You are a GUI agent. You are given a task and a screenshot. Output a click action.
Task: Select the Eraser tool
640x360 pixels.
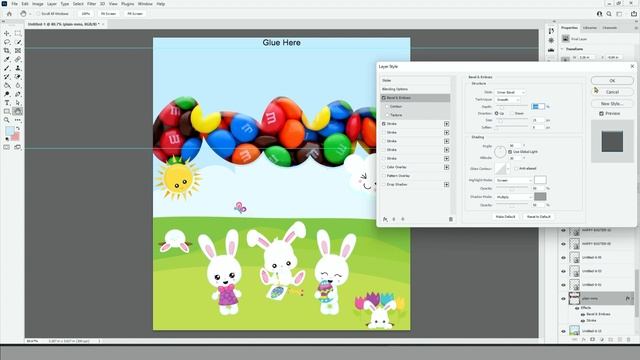click(18, 77)
